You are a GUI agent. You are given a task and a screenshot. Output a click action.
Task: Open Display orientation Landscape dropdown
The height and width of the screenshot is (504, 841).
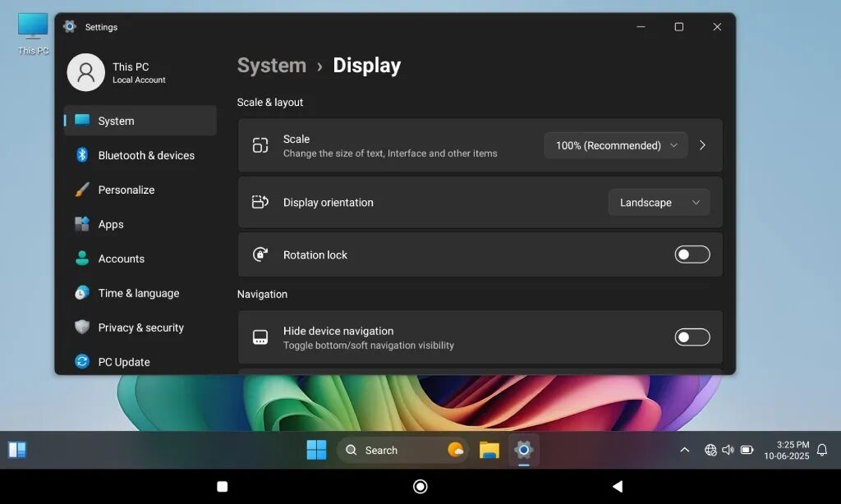coord(659,203)
